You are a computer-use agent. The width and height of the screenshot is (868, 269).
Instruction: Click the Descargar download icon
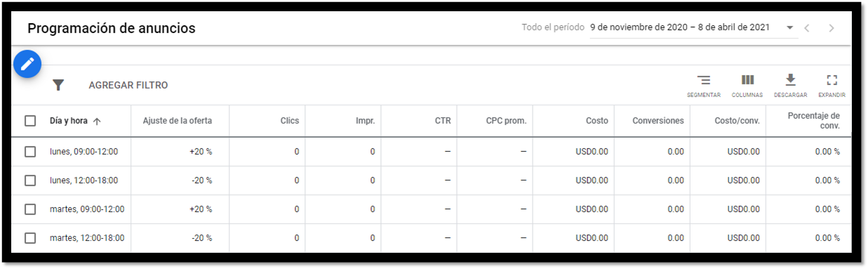click(790, 85)
